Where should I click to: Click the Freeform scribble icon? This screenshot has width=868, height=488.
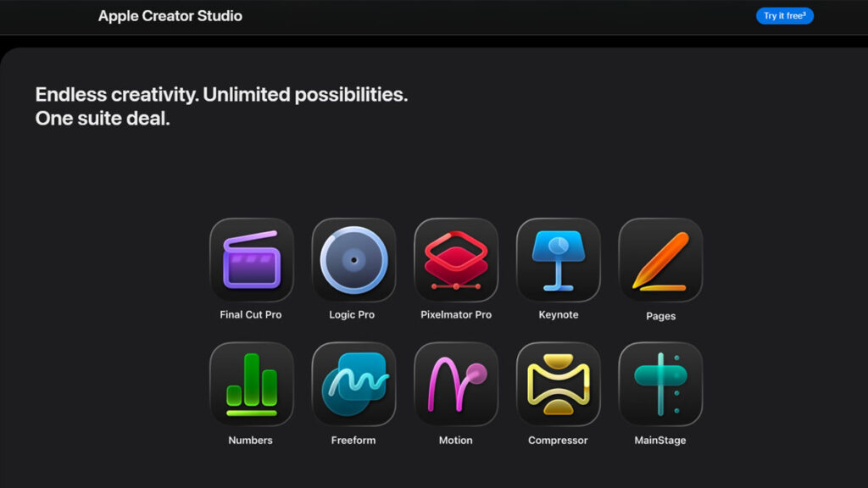coord(353,383)
